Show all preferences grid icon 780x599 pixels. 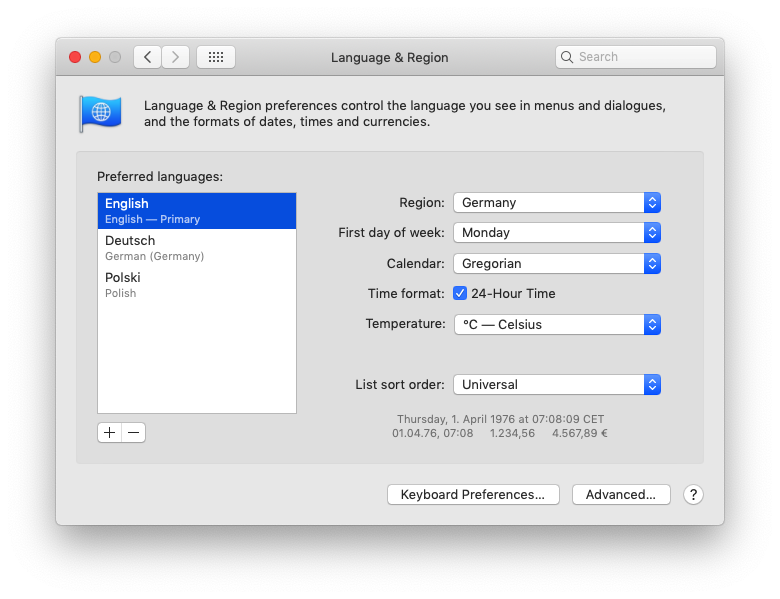(x=216, y=57)
